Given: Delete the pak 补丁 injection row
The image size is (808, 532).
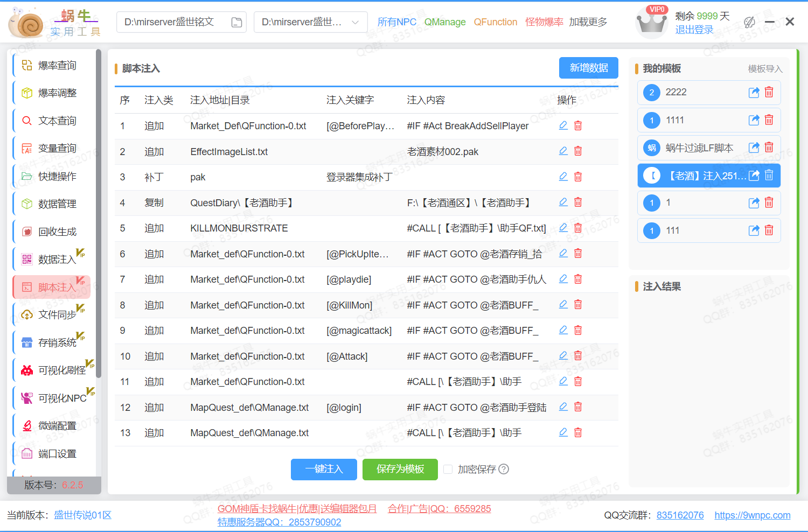Looking at the screenshot, I should (578, 176).
